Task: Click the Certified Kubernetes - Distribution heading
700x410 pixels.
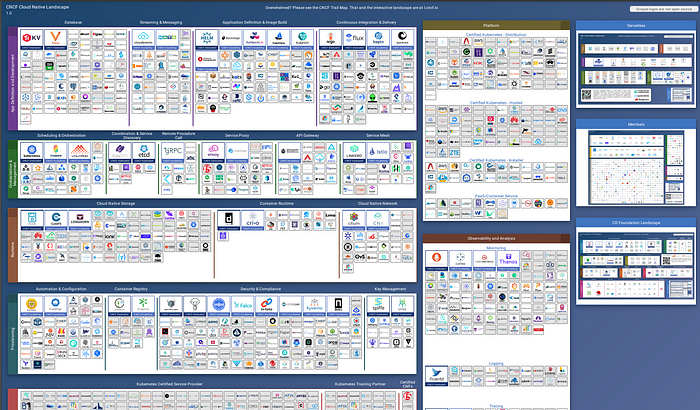Action: click(496, 34)
